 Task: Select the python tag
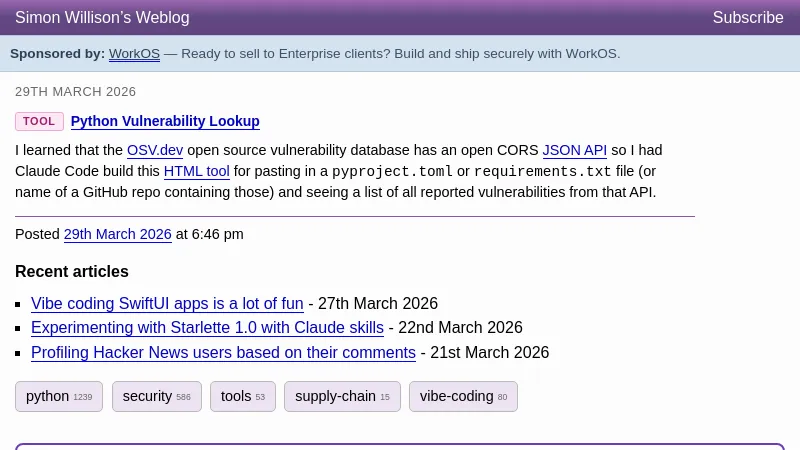point(58,397)
